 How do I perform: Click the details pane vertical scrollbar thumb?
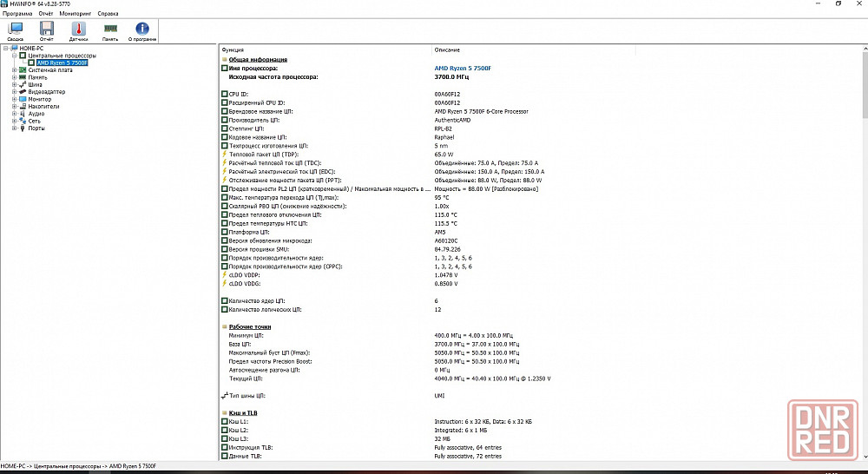click(865, 85)
